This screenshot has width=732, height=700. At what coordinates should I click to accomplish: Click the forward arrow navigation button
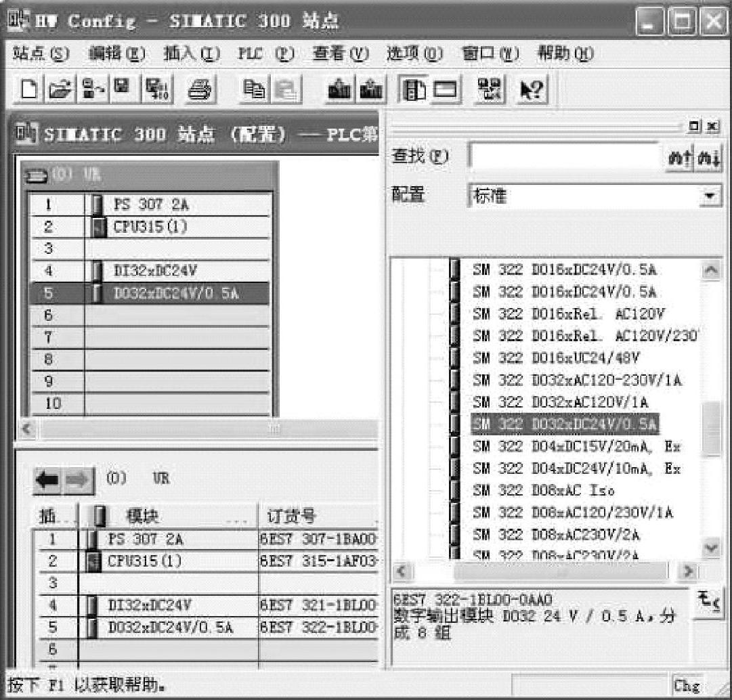[x=79, y=480]
